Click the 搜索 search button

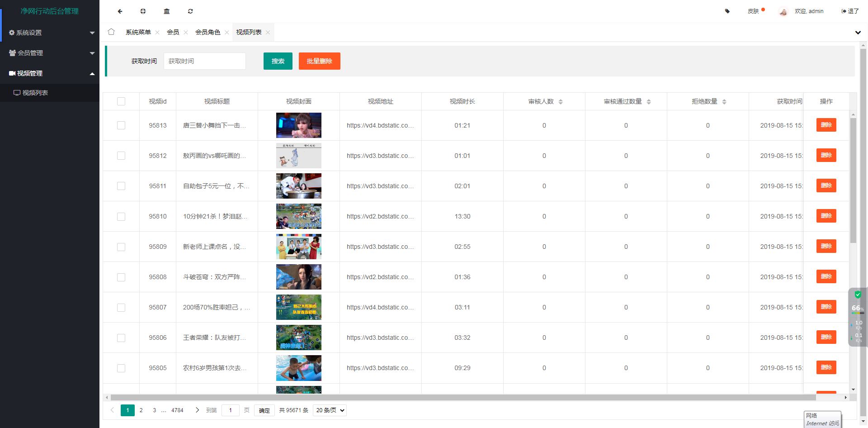pyautogui.click(x=278, y=61)
